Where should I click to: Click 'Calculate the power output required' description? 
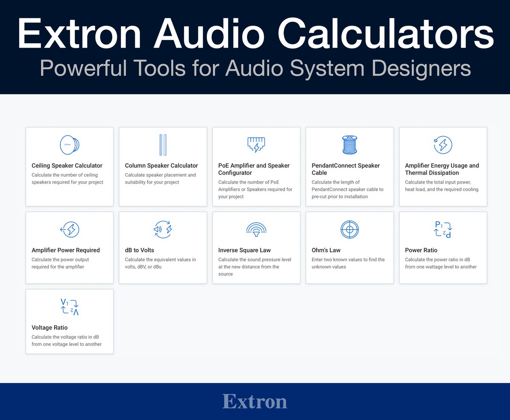(60, 263)
